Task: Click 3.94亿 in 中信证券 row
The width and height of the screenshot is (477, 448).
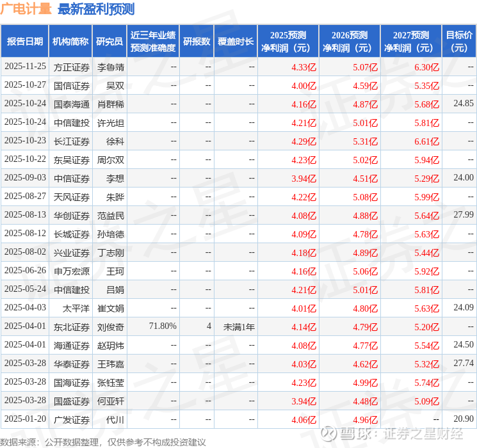Action: tap(303, 179)
